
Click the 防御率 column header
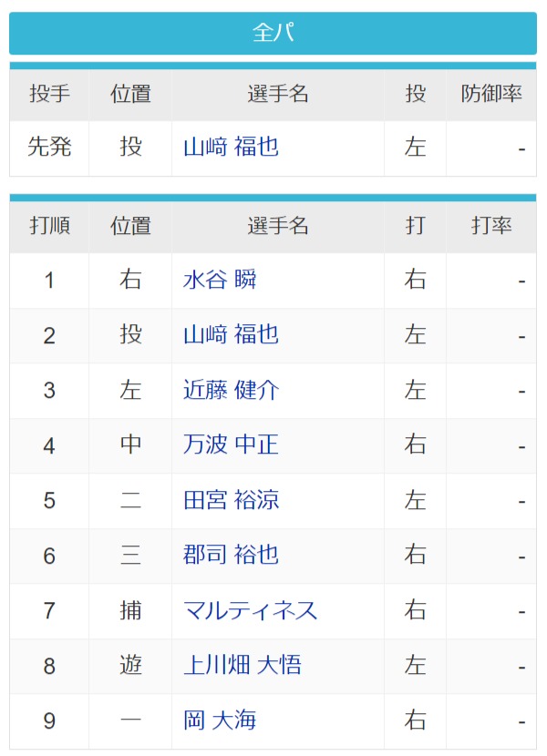tap(491, 95)
